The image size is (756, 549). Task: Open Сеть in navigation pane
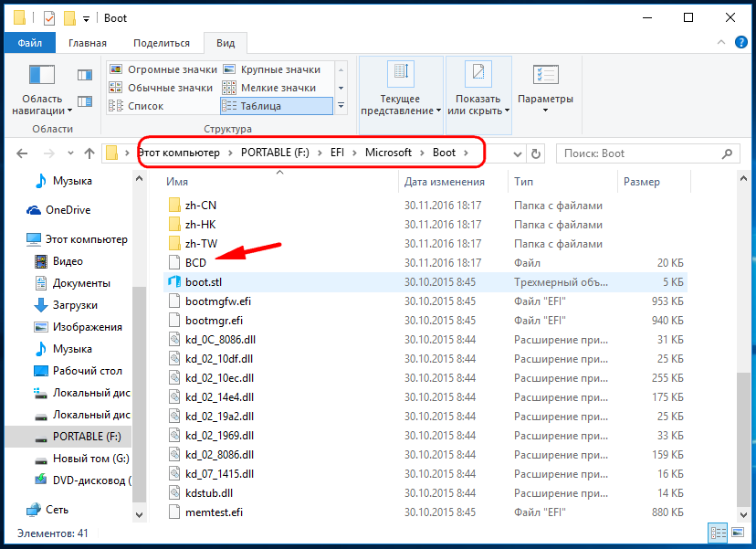[x=47, y=510]
